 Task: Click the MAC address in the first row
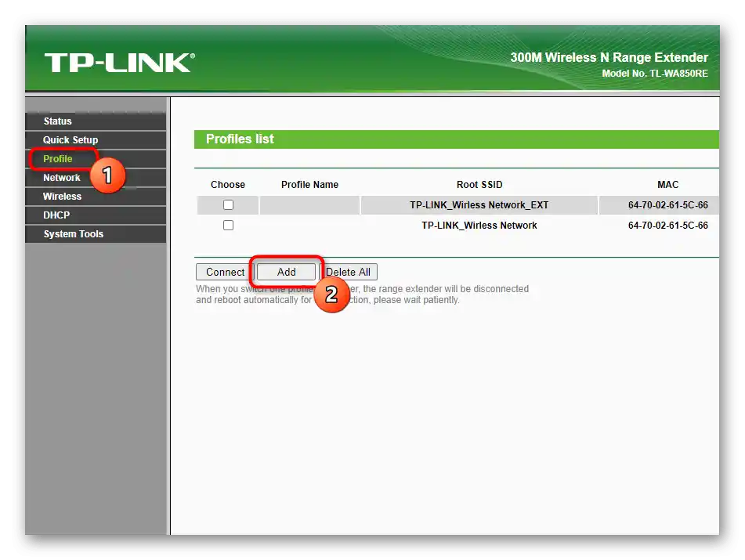[667, 204]
